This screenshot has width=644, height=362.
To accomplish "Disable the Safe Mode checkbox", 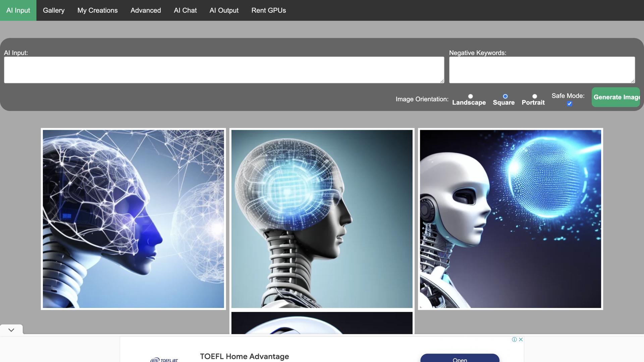I will tap(569, 104).
